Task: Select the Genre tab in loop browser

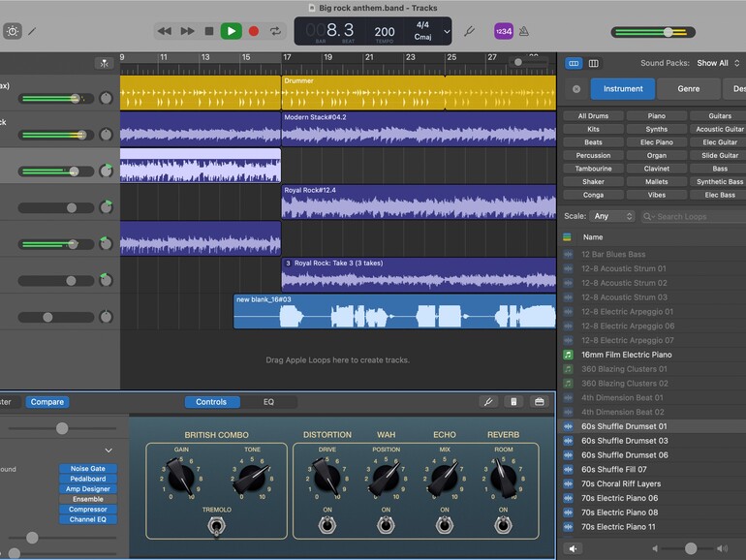Action: (689, 89)
